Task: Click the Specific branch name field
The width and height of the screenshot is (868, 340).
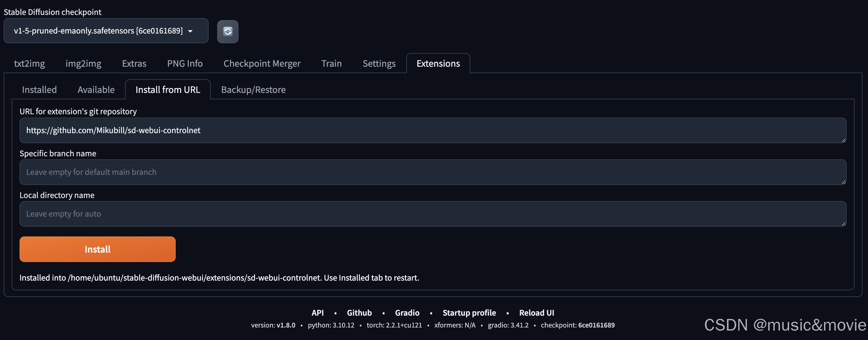Action: point(433,172)
